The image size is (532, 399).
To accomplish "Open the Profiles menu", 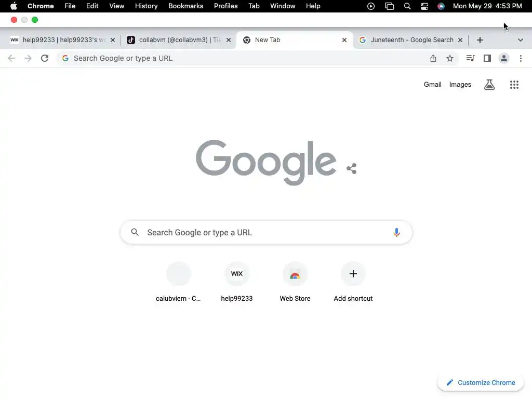I will click(x=225, y=6).
